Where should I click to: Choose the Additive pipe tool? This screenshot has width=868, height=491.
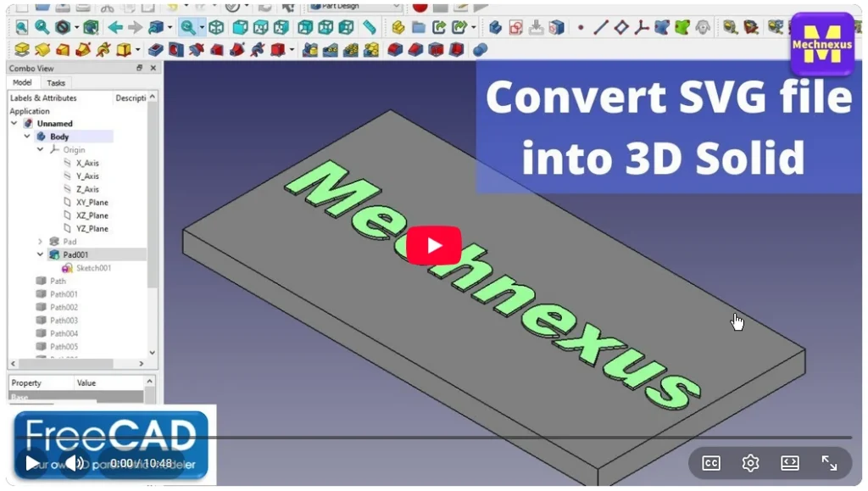point(83,50)
